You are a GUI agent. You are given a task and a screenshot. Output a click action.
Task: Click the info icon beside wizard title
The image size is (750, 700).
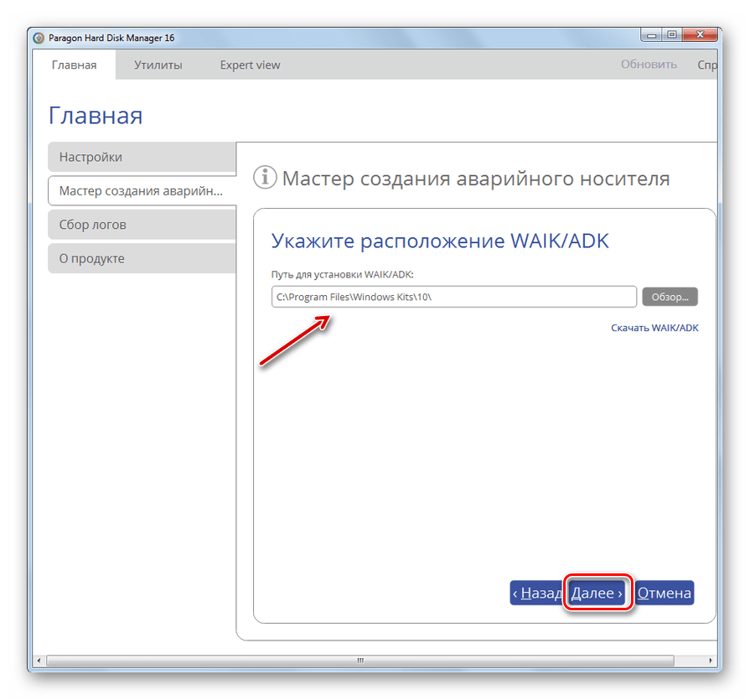pyautogui.click(x=265, y=178)
